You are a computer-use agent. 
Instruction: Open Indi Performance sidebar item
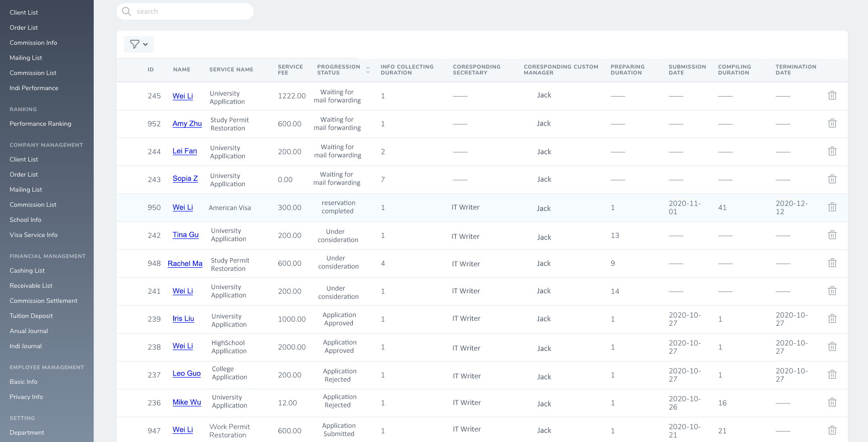coord(34,88)
